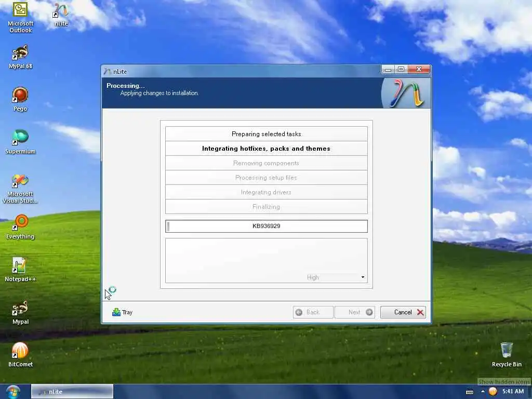Click the nLite taskbar button
The width and height of the screenshot is (532, 399).
pos(72,392)
